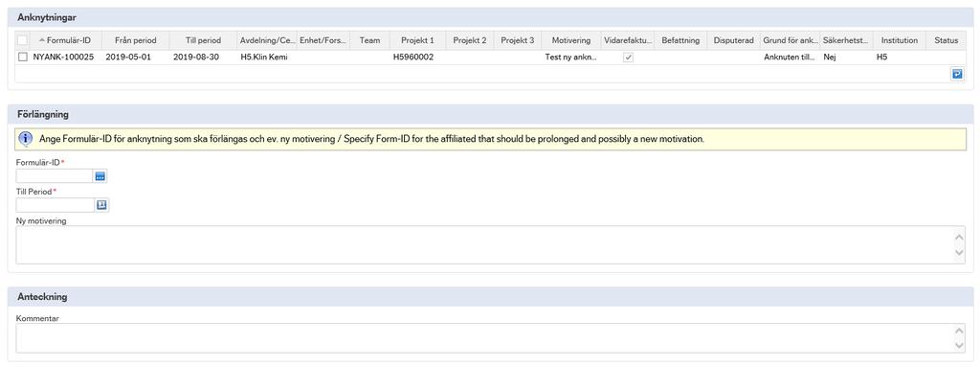Click the Disputerad column header
This screenshot has width=980, height=367.
click(x=734, y=40)
